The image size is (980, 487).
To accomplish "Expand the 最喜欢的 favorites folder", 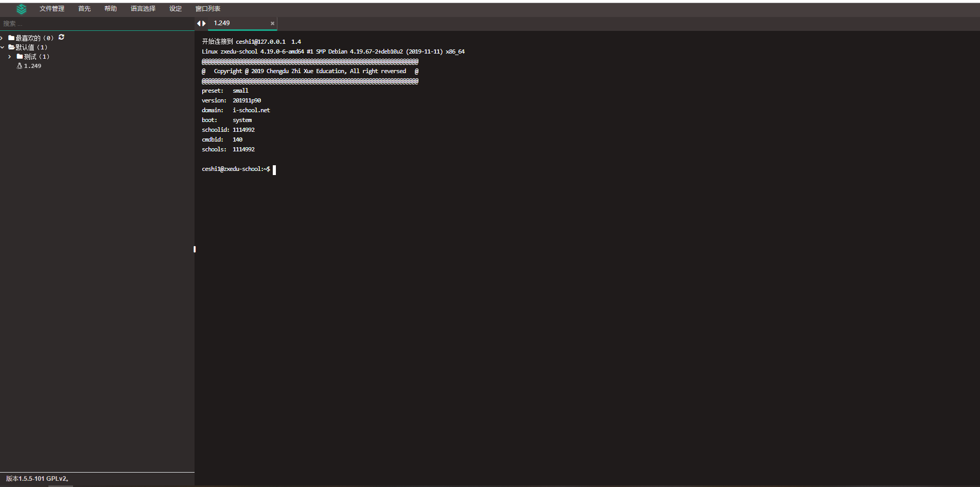I will pos(2,38).
